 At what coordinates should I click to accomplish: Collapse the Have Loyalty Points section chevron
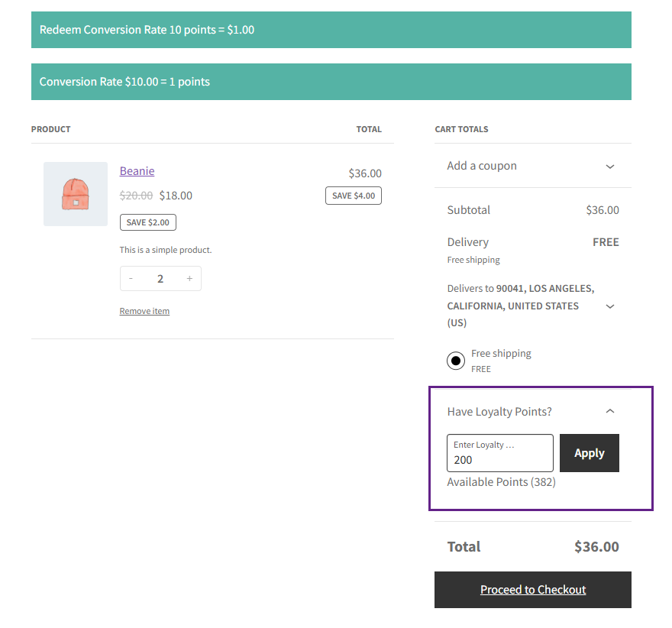[x=609, y=411]
